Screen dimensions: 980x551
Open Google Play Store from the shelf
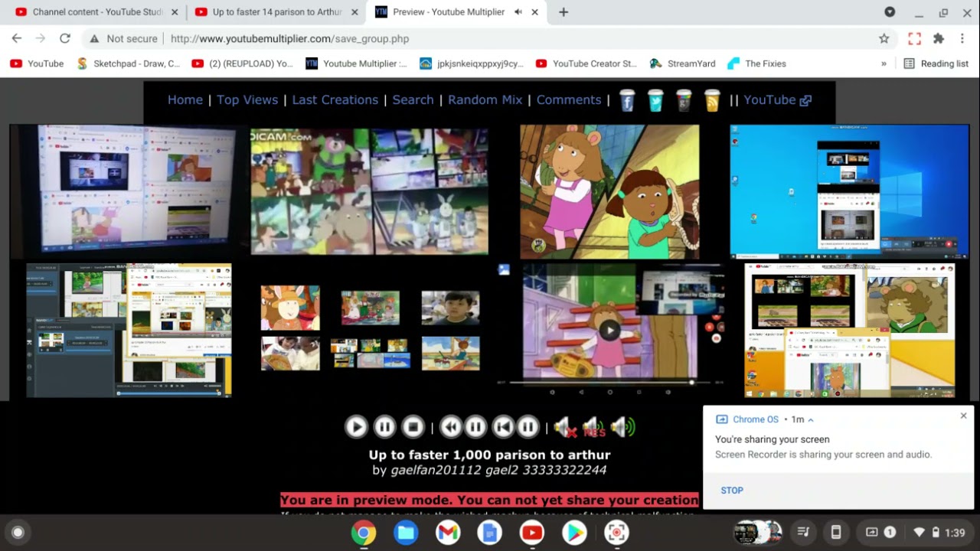coord(574,533)
